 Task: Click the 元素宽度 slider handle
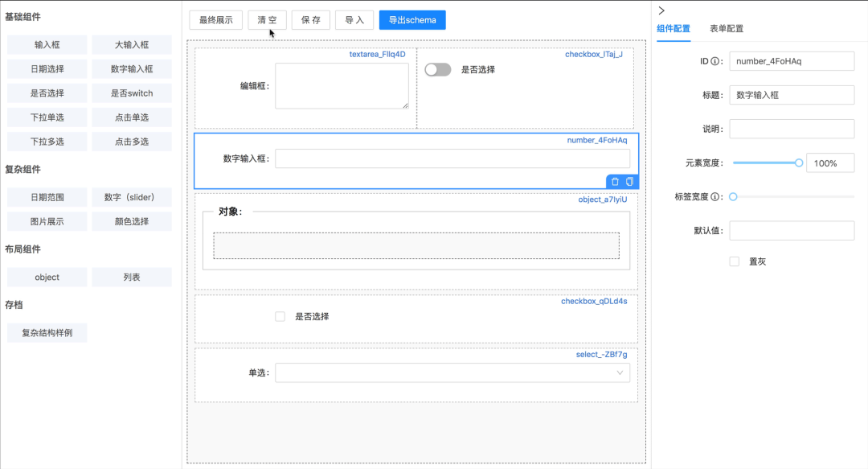point(799,163)
